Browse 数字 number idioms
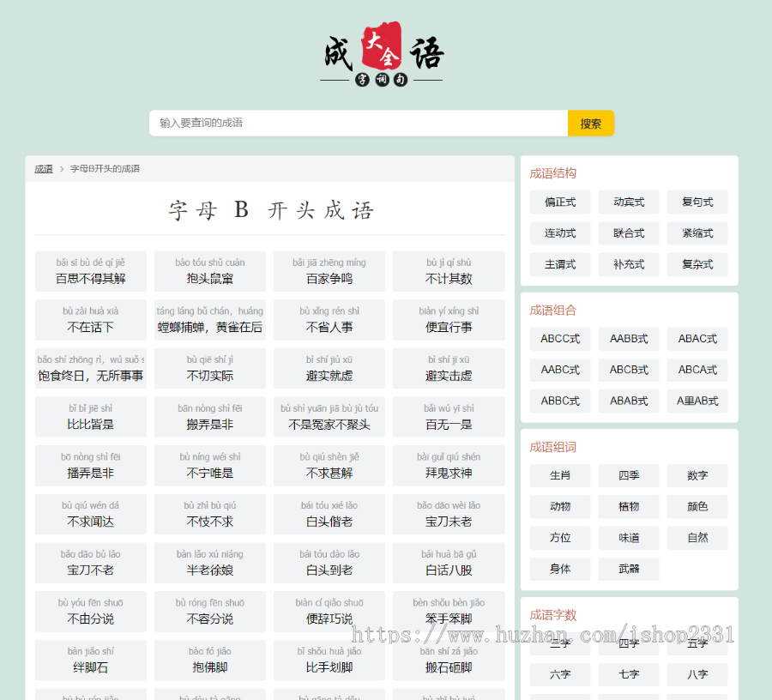Viewport: 772px width, 700px height. 697,475
